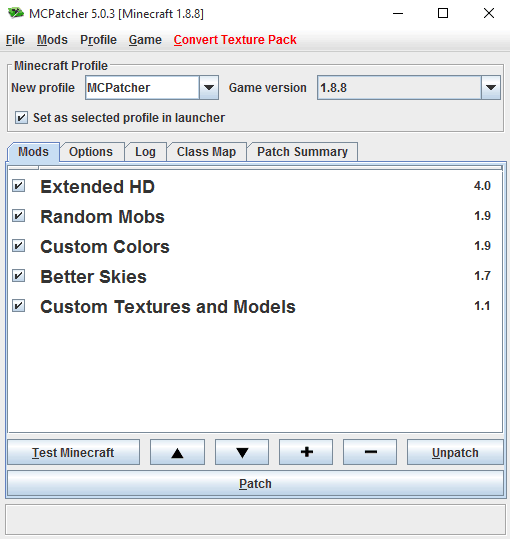Add a mod using the plus button
Screen dimensions: 510x539
(306, 452)
